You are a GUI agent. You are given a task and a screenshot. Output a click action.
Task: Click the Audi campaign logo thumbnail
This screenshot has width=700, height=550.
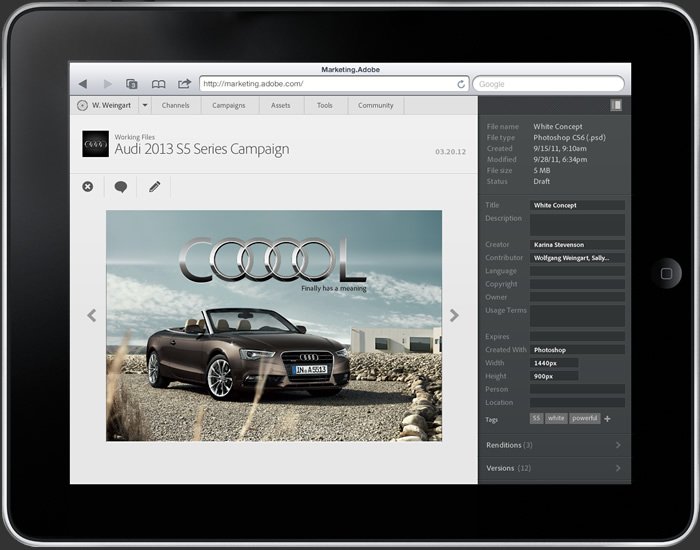tap(96, 144)
